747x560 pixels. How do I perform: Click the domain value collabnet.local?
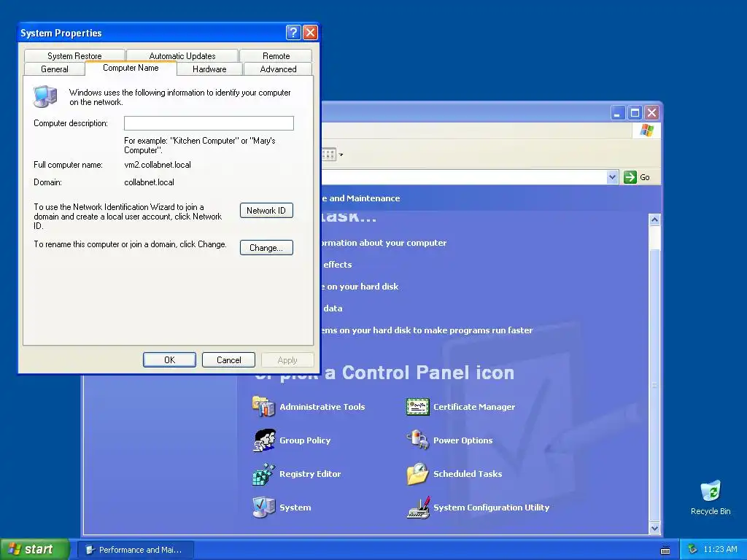[149, 182]
